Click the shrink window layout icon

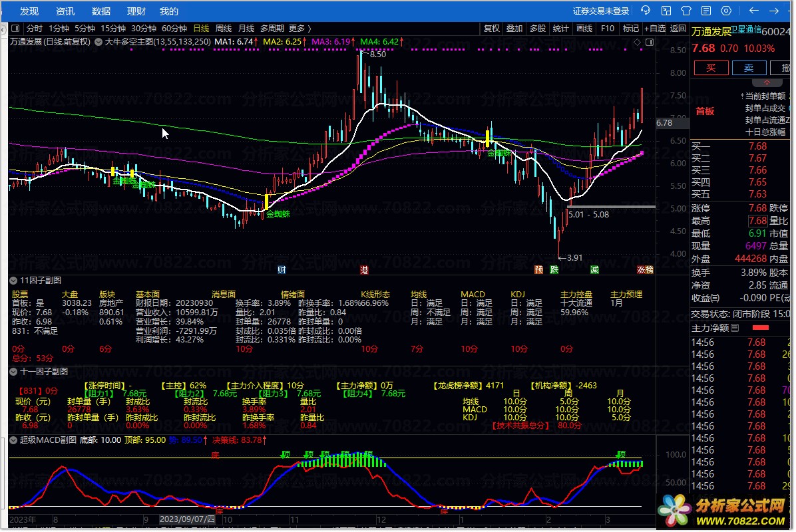click(x=666, y=11)
